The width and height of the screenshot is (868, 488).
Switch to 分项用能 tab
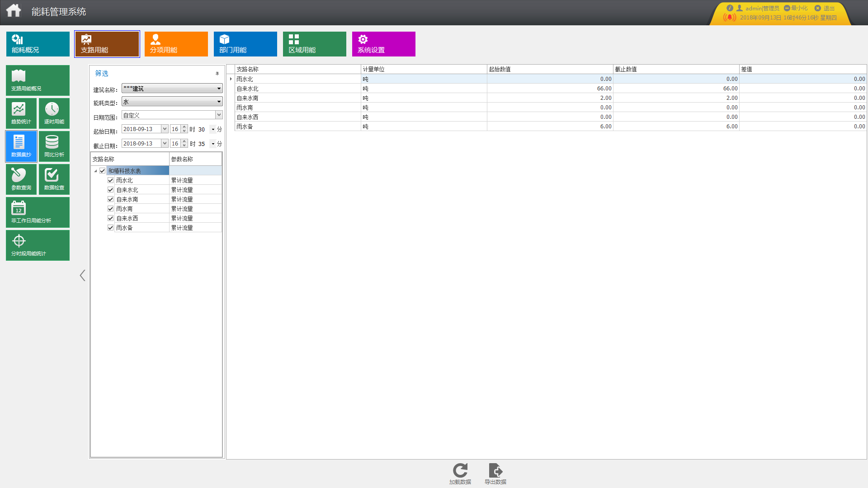176,44
